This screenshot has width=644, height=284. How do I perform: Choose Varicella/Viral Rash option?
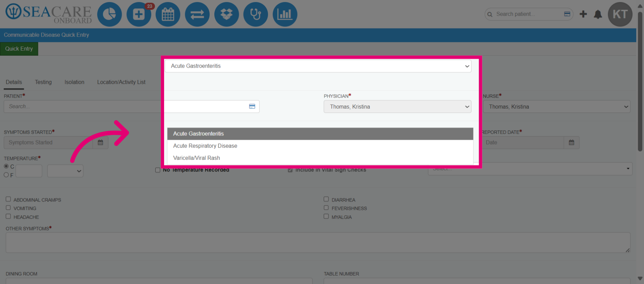click(320, 158)
